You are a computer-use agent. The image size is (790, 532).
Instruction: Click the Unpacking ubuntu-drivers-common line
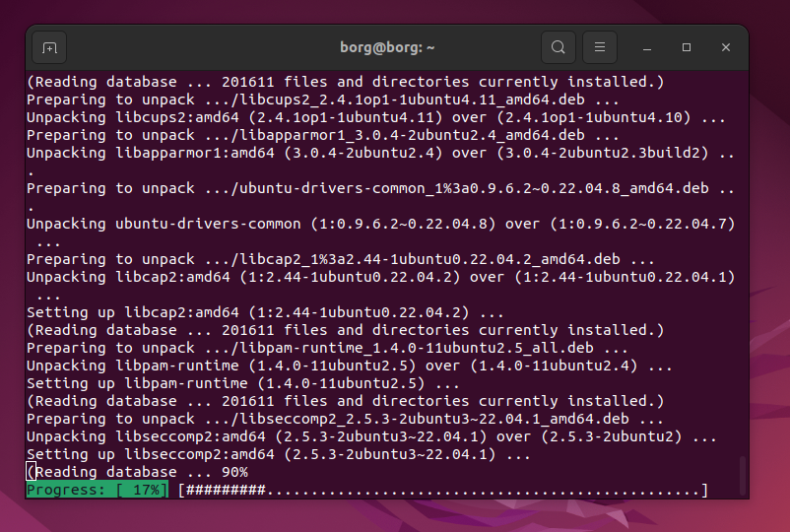(x=379, y=224)
